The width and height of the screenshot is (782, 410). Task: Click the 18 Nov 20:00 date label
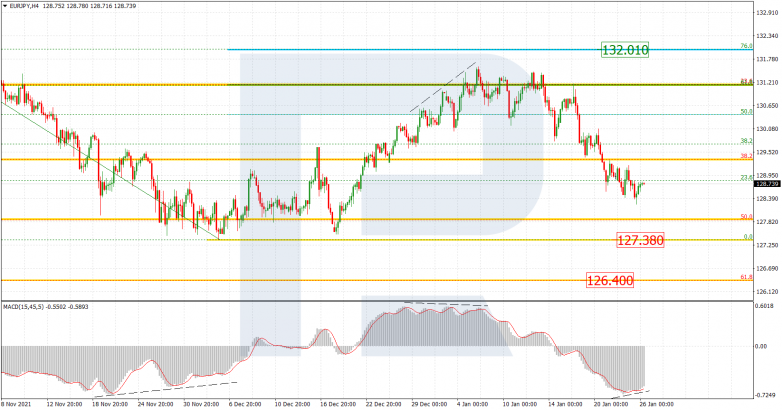click(x=110, y=404)
